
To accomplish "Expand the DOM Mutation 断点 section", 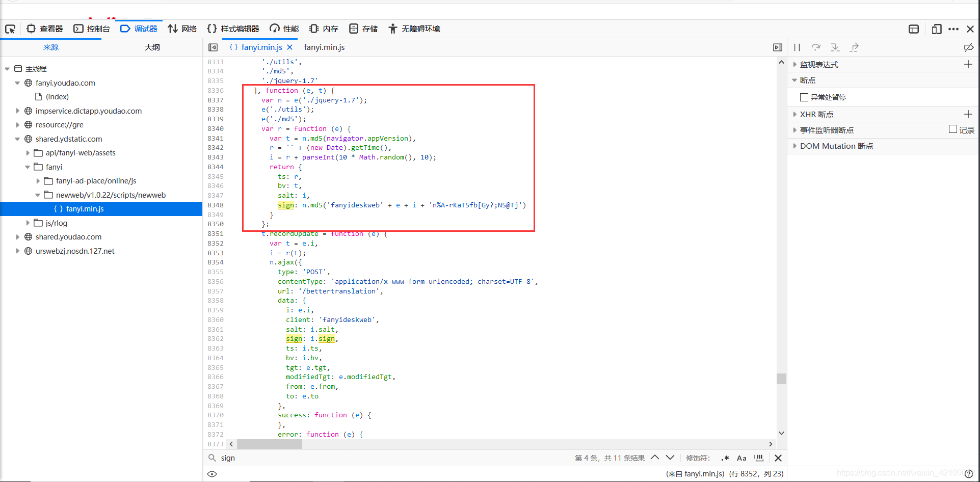I will click(x=794, y=146).
